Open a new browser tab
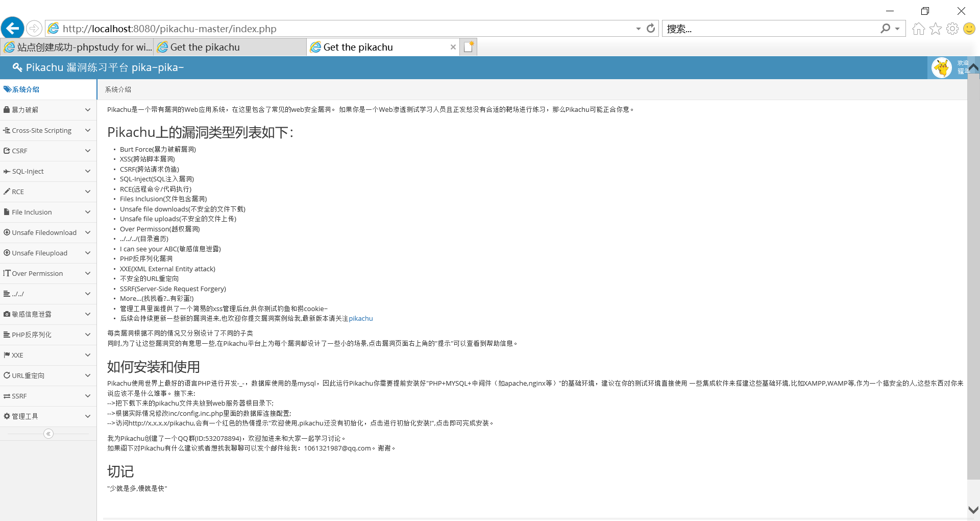 tap(468, 46)
